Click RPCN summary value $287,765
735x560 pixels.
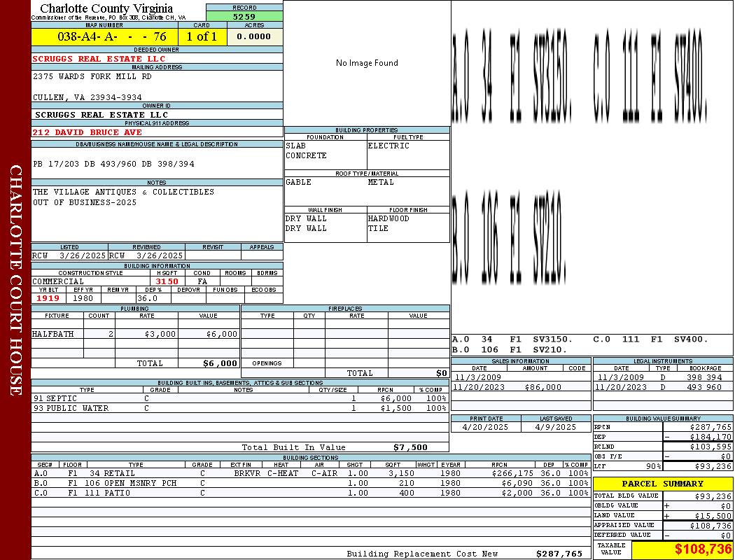[x=710, y=428]
